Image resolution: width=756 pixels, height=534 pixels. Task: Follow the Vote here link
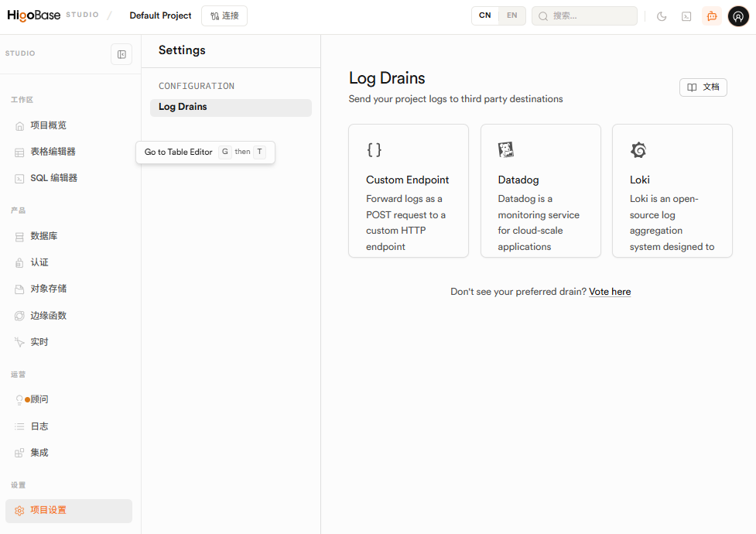point(610,291)
